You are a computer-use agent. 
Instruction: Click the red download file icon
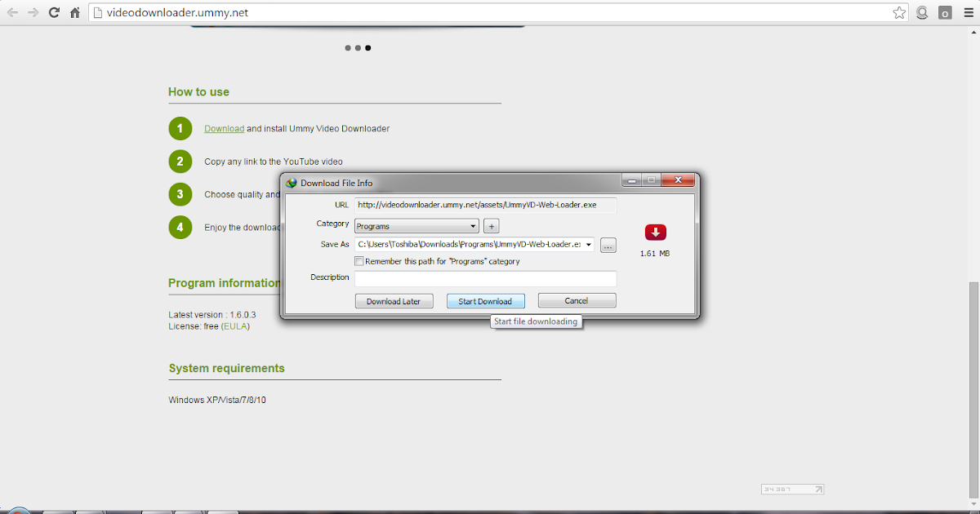click(655, 233)
